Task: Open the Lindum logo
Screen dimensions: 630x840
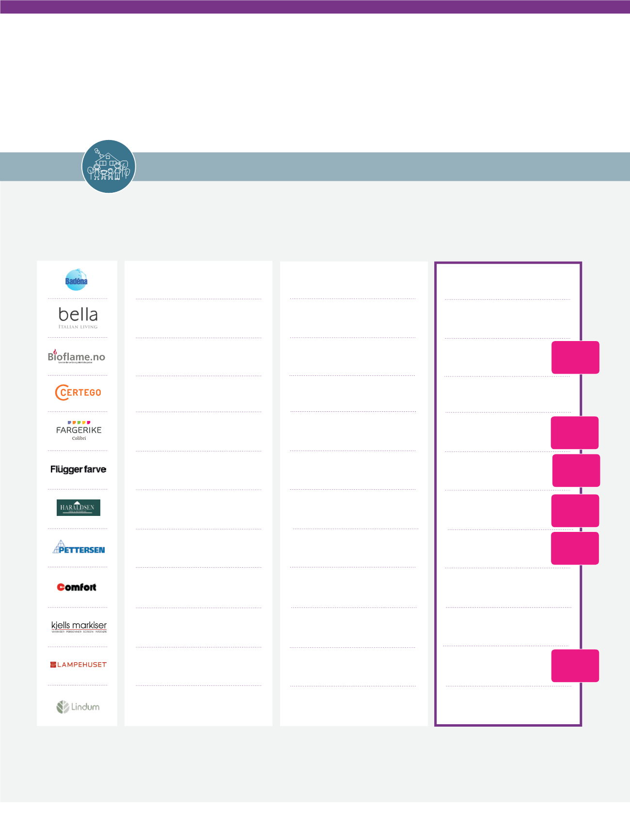Action: (78, 707)
